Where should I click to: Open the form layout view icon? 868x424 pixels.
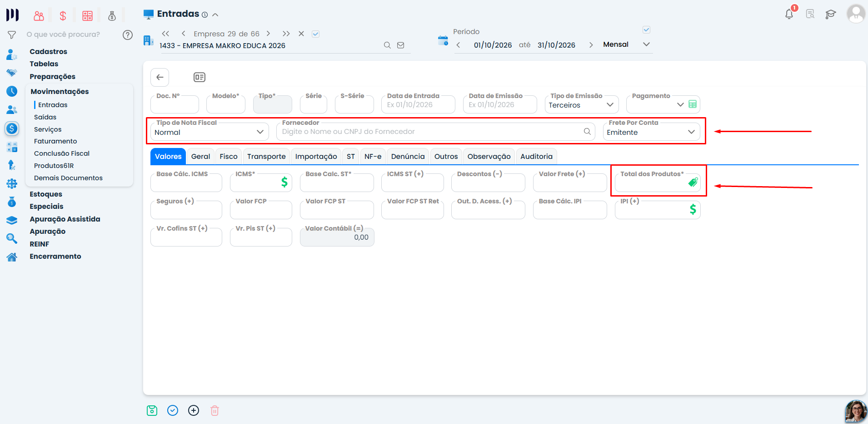(200, 77)
